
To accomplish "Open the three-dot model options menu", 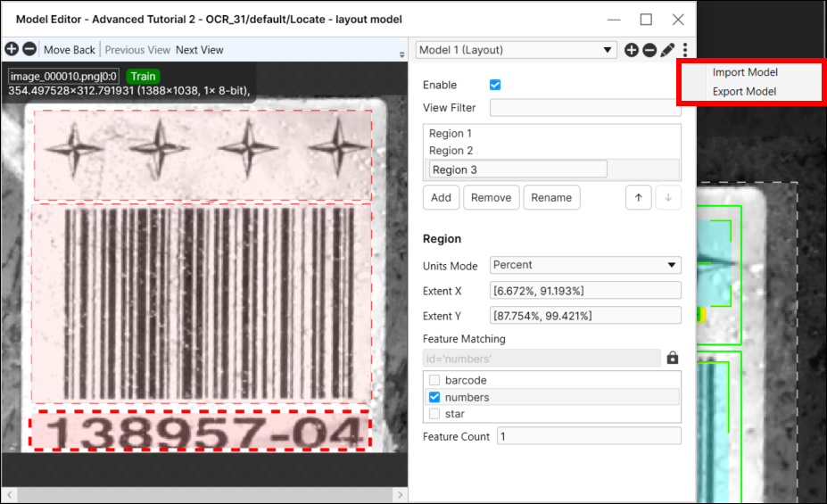I will tap(685, 51).
